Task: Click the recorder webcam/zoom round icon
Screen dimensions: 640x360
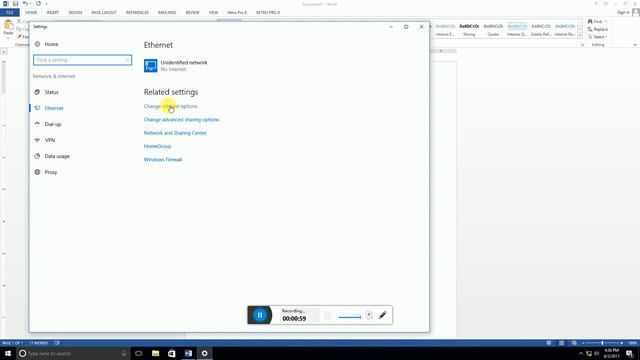Action: (x=369, y=315)
